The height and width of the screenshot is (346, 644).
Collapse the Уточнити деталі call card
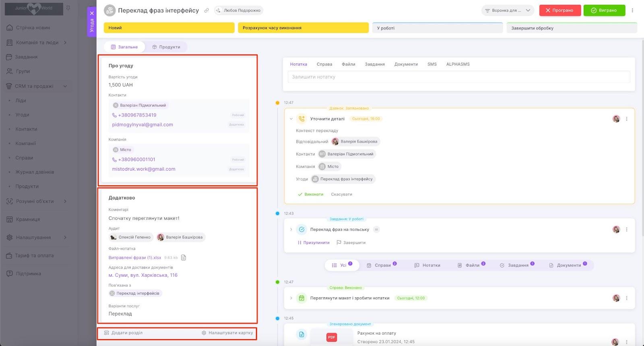291,119
